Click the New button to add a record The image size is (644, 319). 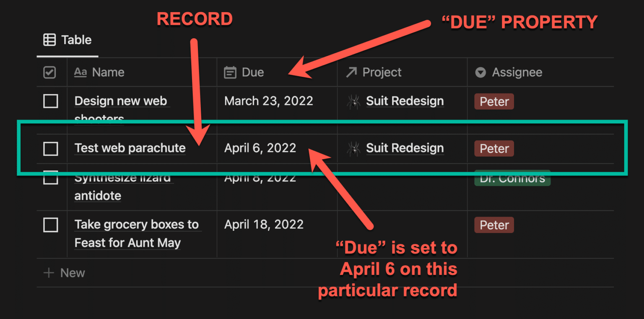(x=64, y=273)
